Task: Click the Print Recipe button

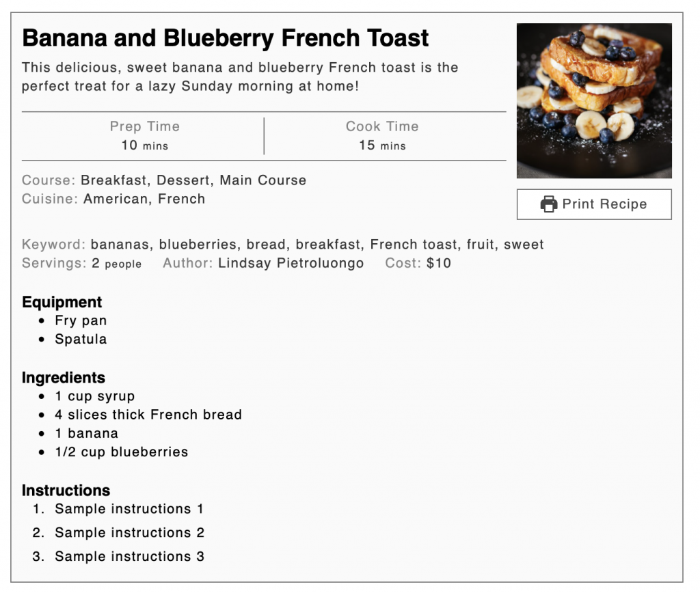Action: (x=593, y=204)
